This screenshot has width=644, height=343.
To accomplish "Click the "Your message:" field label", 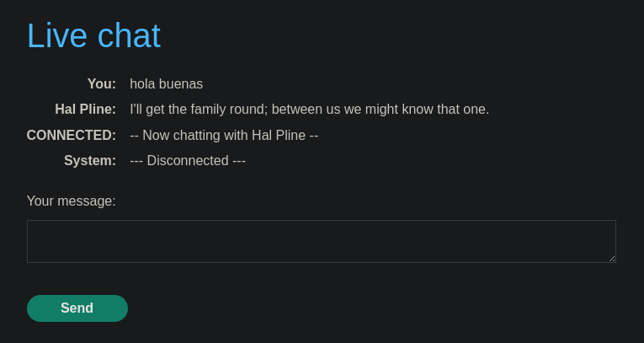I will pos(71,201).
